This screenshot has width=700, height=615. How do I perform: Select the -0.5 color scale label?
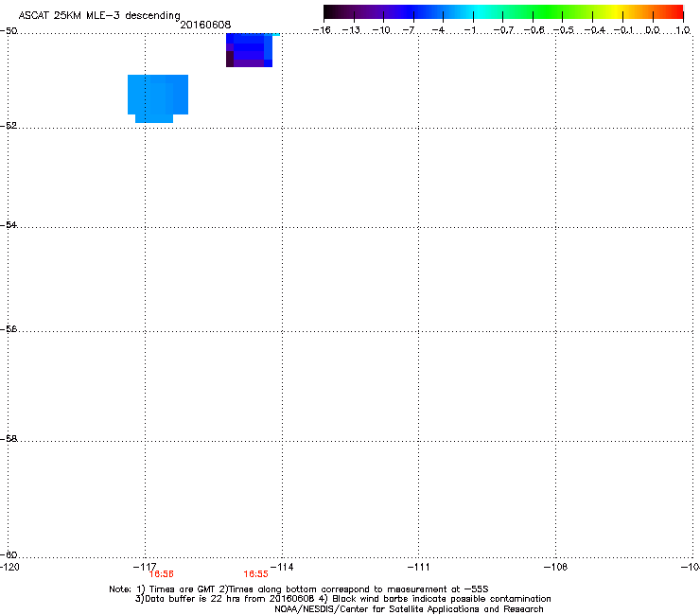click(564, 30)
